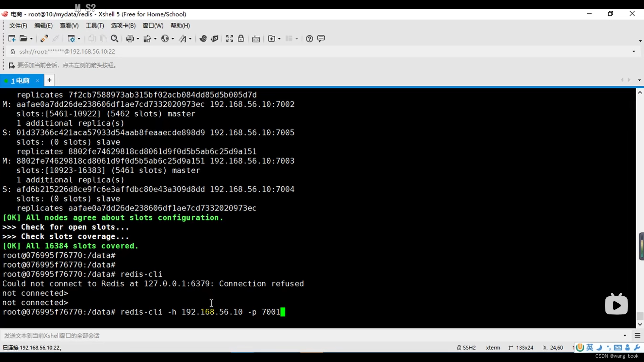
Task: Click the Find magnifier icon
Action: (x=115, y=39)
